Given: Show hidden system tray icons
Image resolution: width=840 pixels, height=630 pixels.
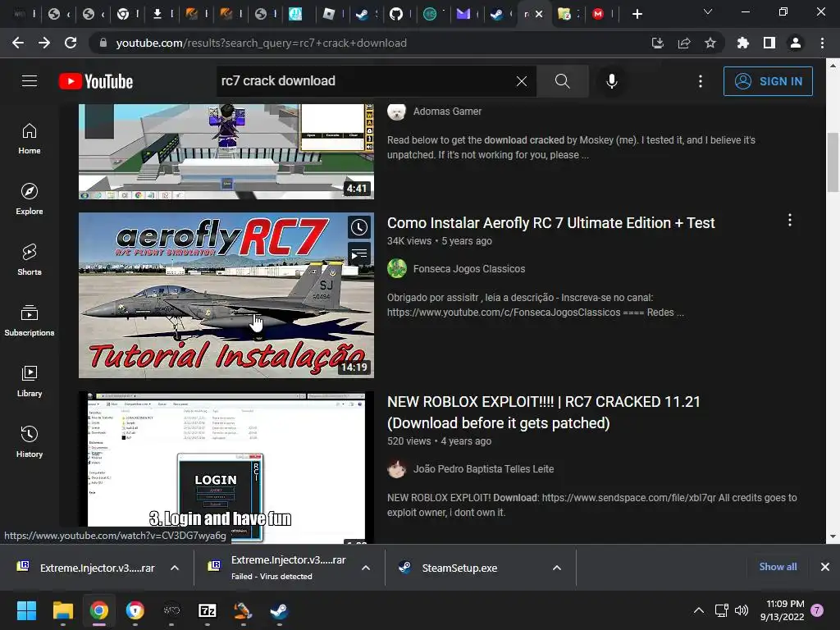Looking at the screenshot, I should click(699, 610).
